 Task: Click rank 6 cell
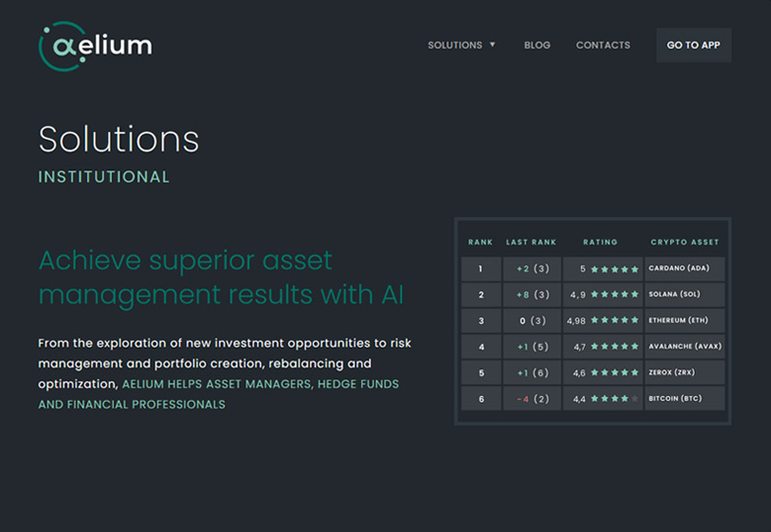click(481, 398)
